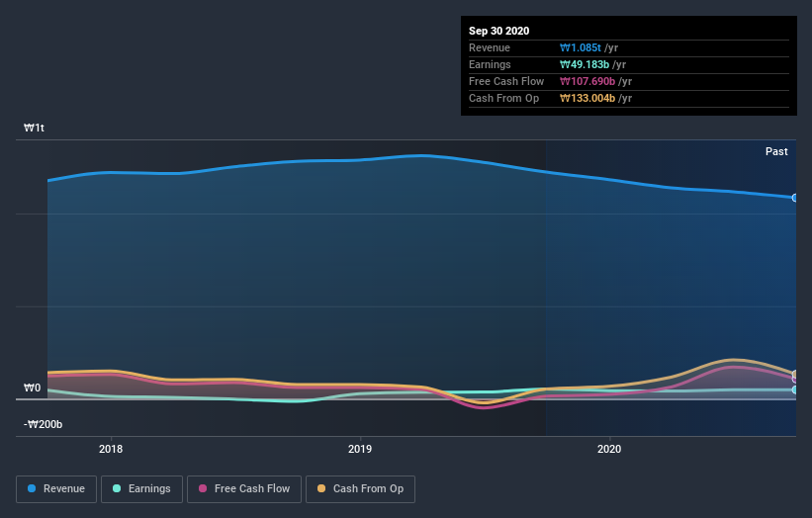Click the Earnings line endpoint marker
This screenshot has width=812, height=518.
795,389
